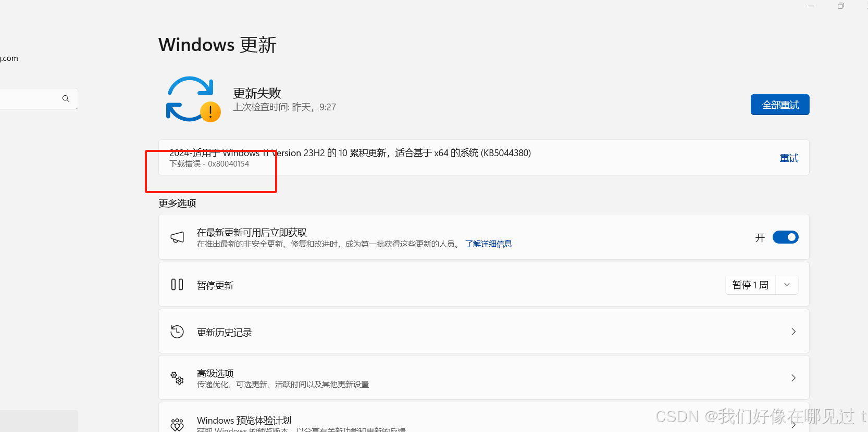Click the search magnifier icon in sidebar
This screenshot has height=432, width=868.
[66, 98]
